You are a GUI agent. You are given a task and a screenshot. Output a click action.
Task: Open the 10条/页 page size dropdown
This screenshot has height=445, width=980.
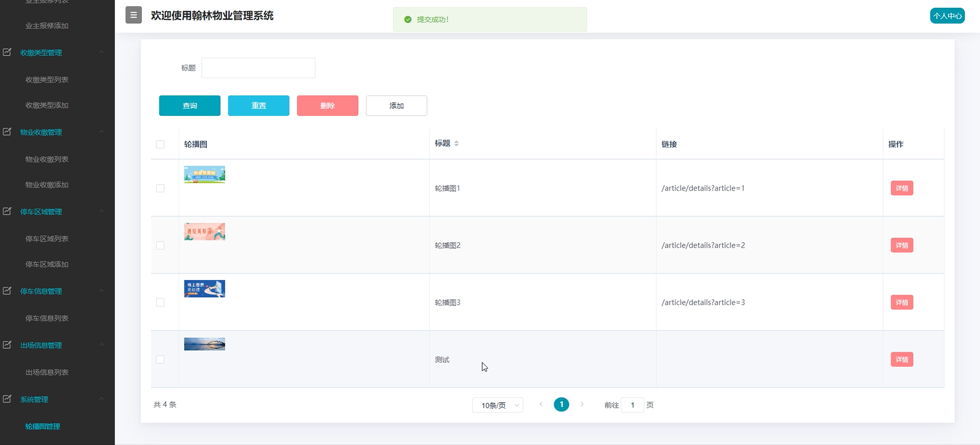point(497,405)
